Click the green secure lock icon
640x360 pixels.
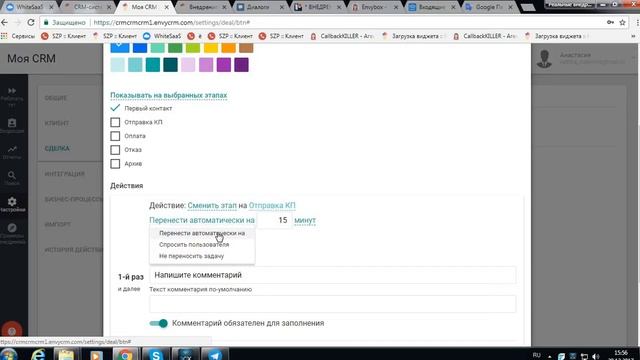click(46, 22)
